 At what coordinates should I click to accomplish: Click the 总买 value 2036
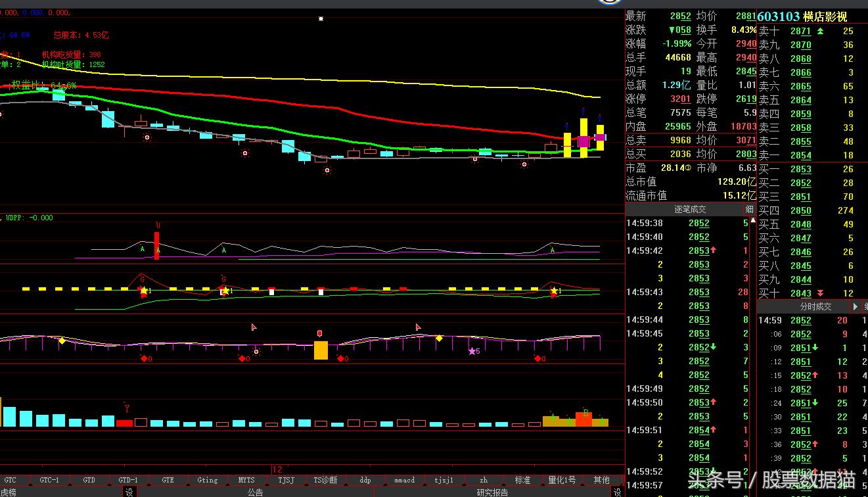click(680, 154)
